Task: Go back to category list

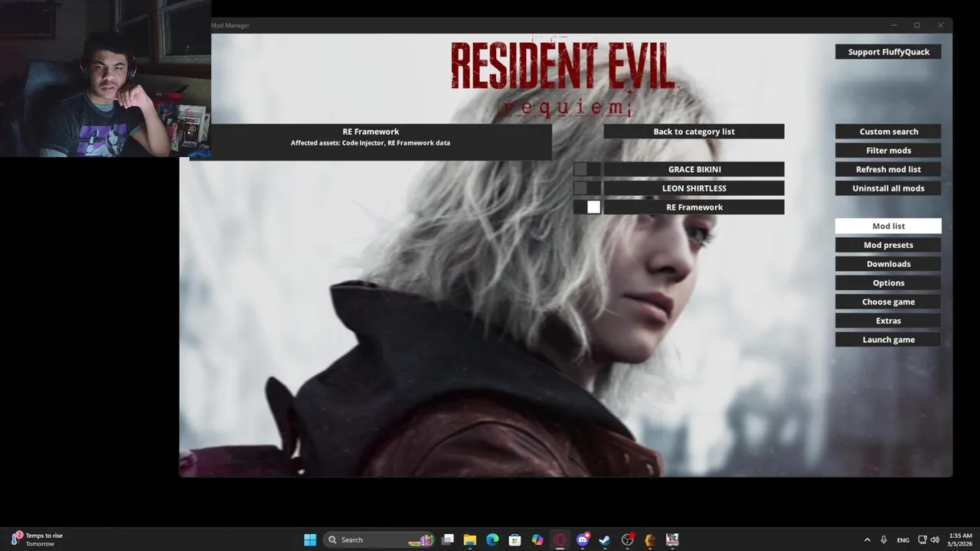Action: (694, 132)
